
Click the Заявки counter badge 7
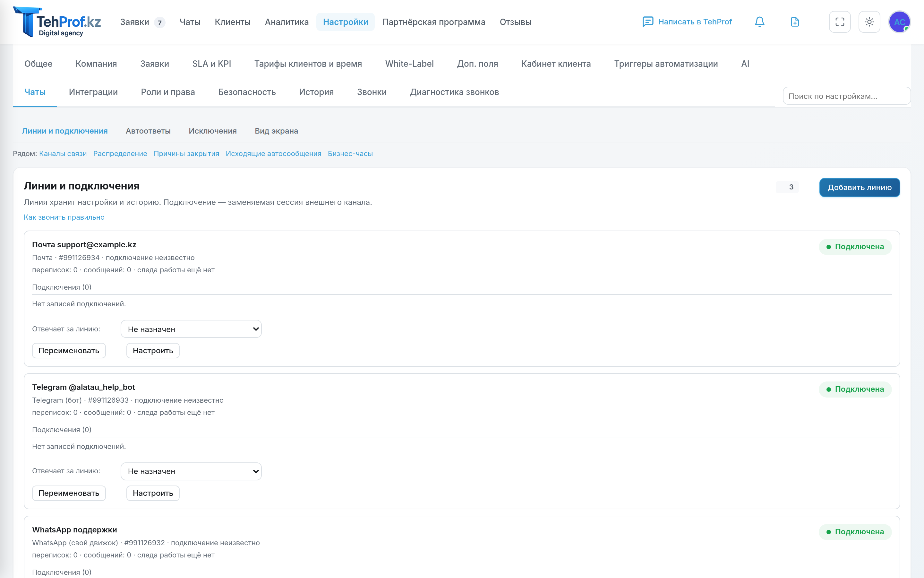[159, 22]
